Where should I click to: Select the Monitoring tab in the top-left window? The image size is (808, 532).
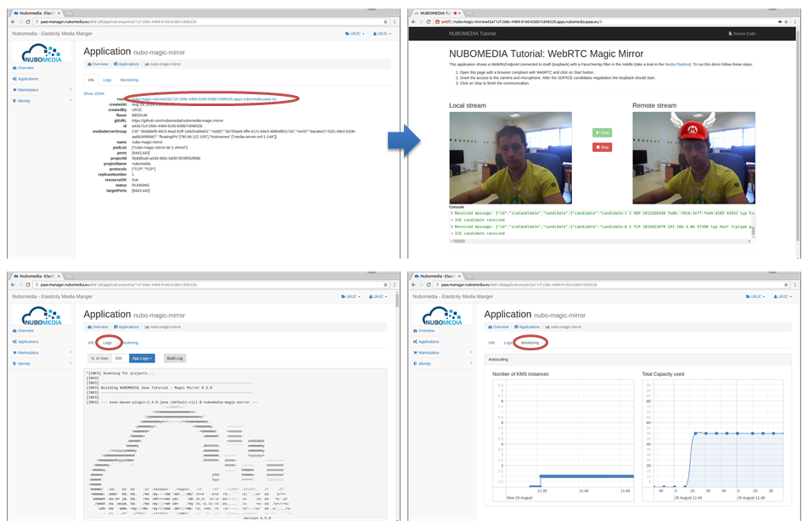coord(129,80)
